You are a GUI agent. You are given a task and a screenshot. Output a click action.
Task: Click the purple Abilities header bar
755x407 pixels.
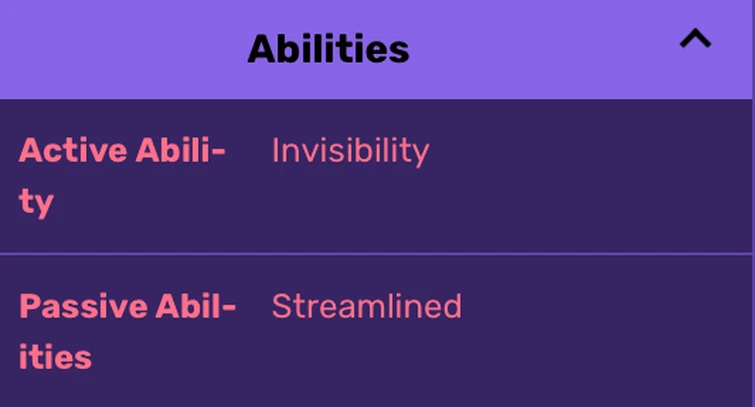pos(376,49)
